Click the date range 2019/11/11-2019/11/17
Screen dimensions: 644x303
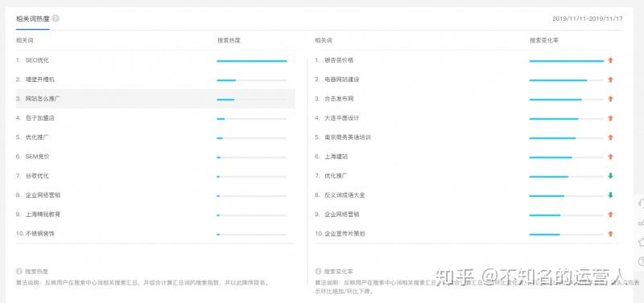[588, 18]
